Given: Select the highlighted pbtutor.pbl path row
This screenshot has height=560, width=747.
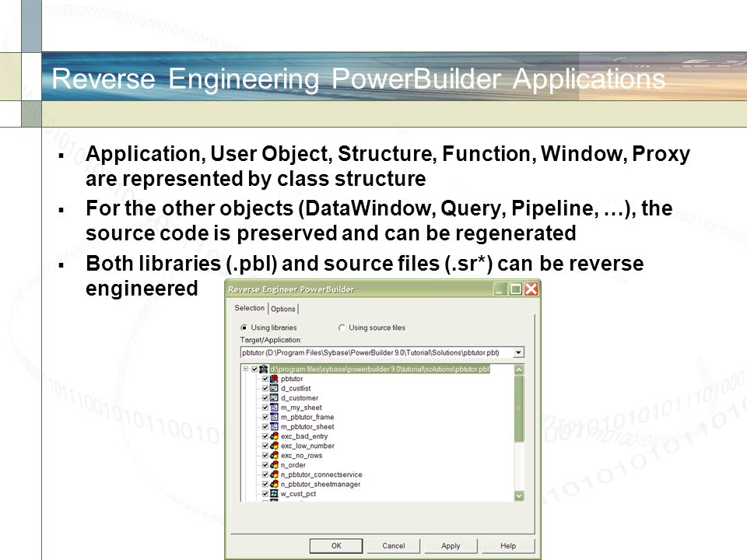Looking at the screenshot, I should point(380,369).
